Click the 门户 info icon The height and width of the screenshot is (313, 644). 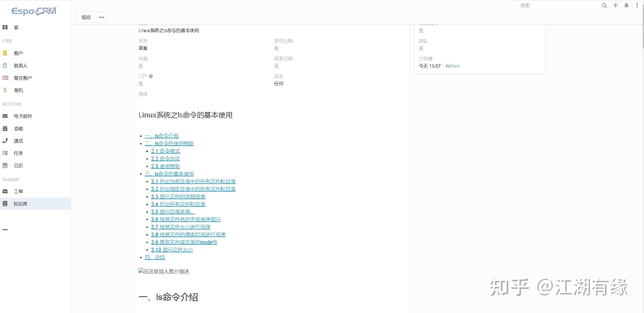click(x=151, y=76)
